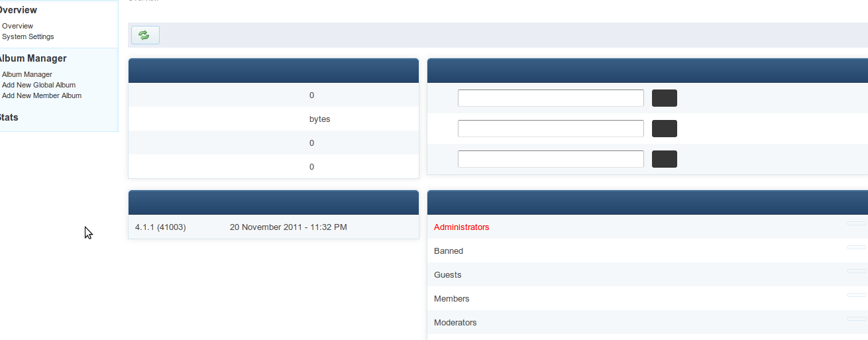The width and height of the screenshot is (868, 340).
Task: Open System Settings in the sidebar
Action: point(28,36)
